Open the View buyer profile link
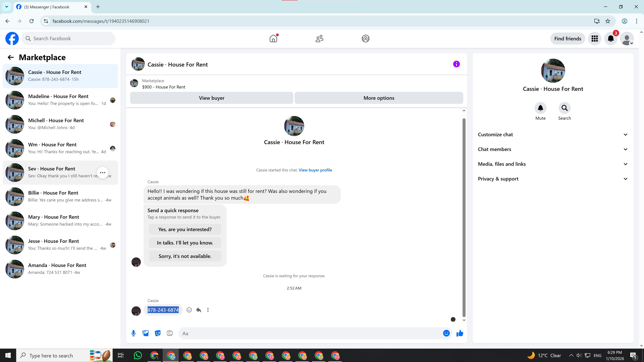Viewport: 644px width, 362px height. [315, 170]
